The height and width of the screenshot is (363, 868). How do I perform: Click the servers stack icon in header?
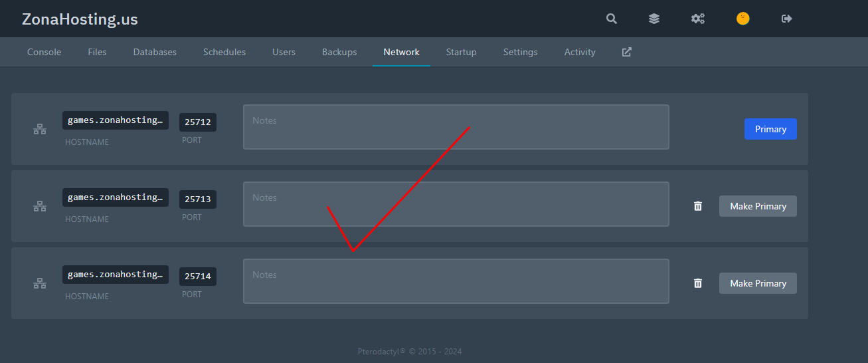click(654, 19)
